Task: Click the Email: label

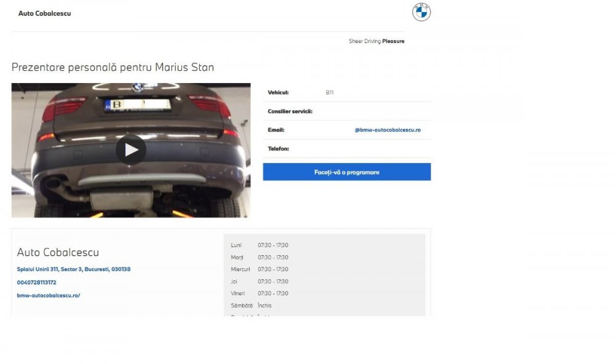Action: [276, 130]
